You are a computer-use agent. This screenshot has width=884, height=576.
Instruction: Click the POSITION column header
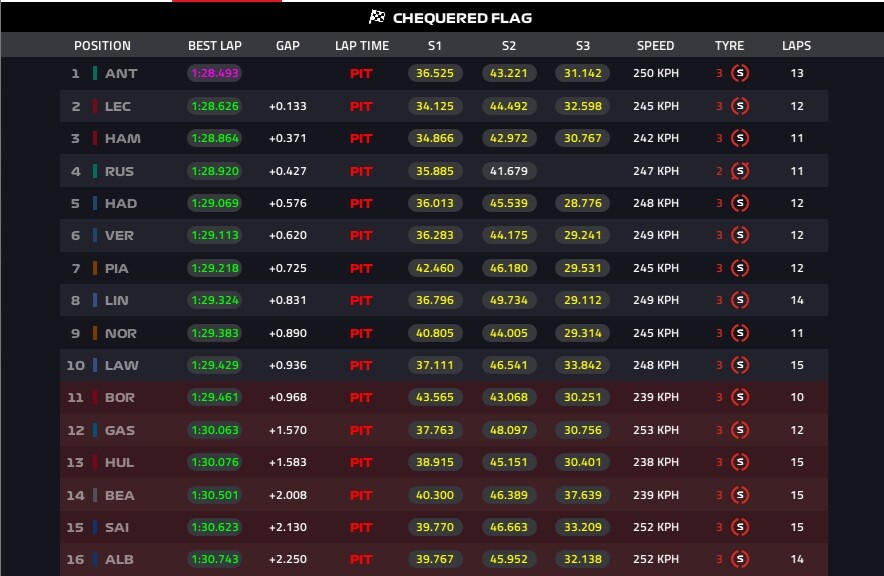tap(102, 46)
